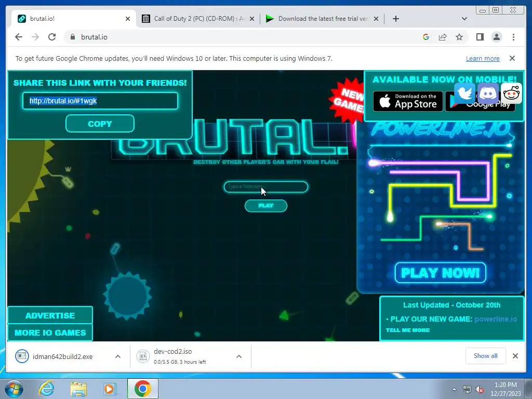Select the brutal.io share link field
532x399 pixels.
click(100, 101)
